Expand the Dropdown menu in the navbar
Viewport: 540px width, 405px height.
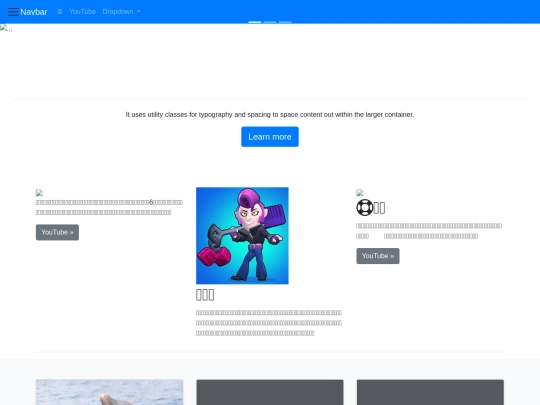(121, 12)
